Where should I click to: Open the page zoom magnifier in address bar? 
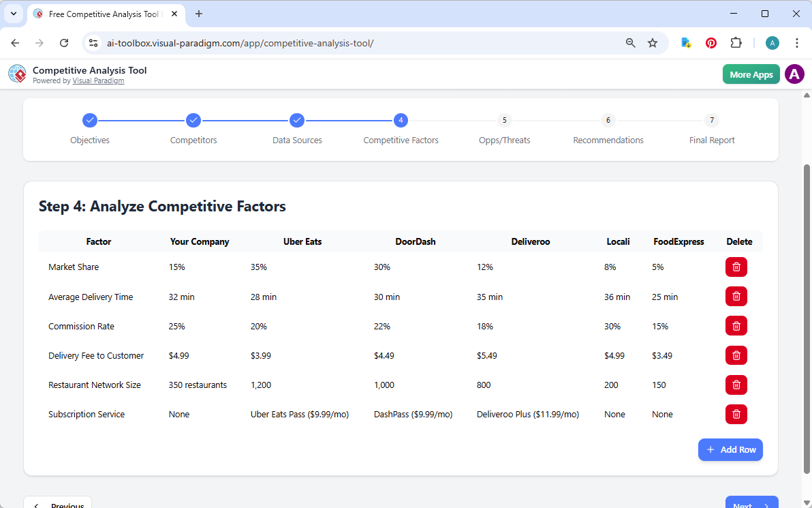coord(630,42)
